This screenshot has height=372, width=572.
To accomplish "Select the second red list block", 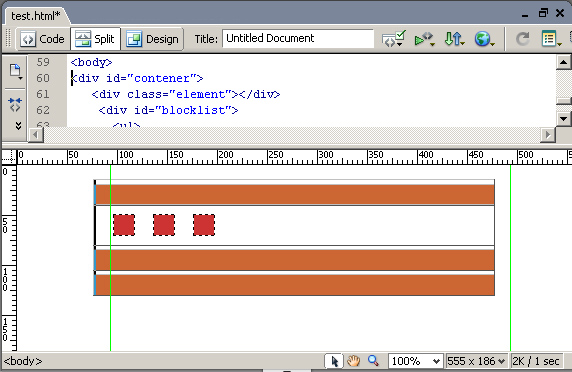I will [x=164, y=225].
